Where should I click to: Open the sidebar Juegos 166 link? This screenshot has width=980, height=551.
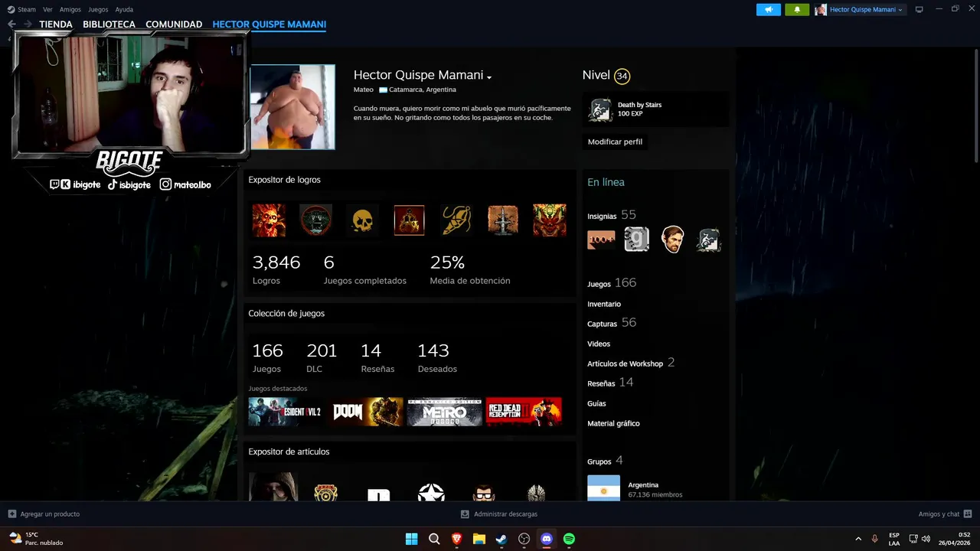coord(612,283)
